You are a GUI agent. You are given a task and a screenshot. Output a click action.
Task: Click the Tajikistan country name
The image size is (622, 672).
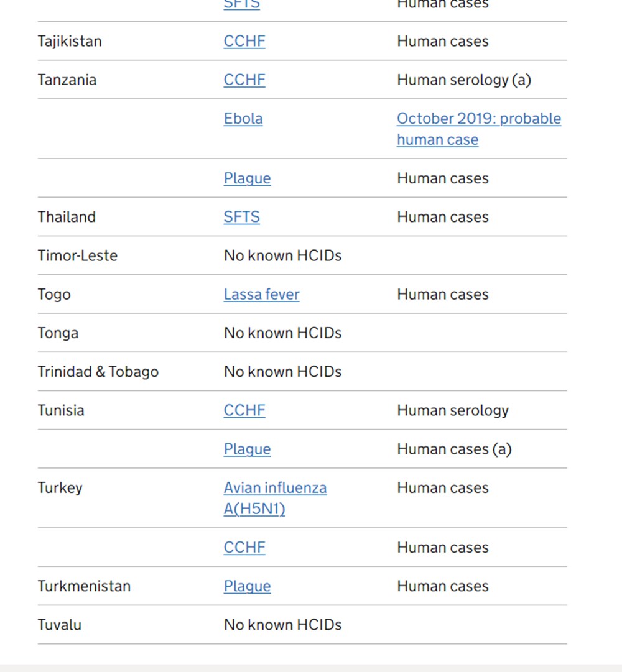click(x=70, y=42)
